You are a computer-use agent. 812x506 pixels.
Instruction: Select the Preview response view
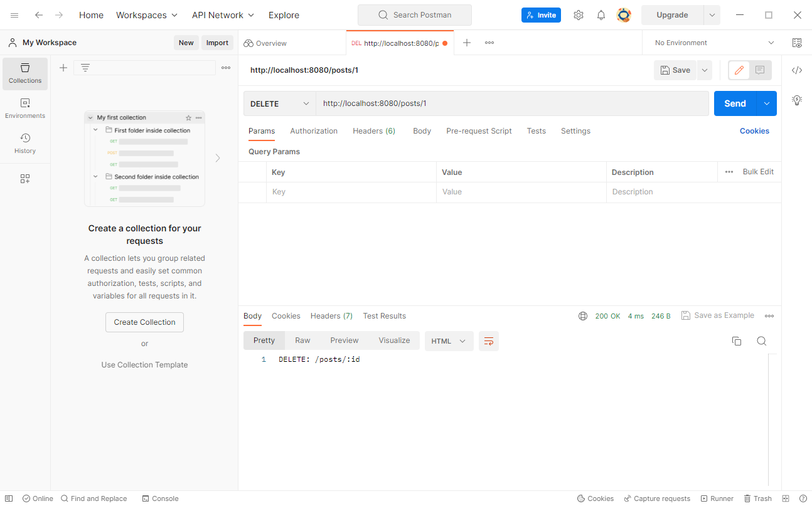345,340
